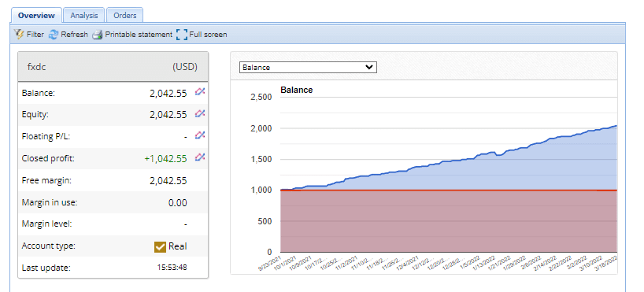Click the Printable statement text link
This screenshot has height=292, width=644.
[x=139, y=35]
